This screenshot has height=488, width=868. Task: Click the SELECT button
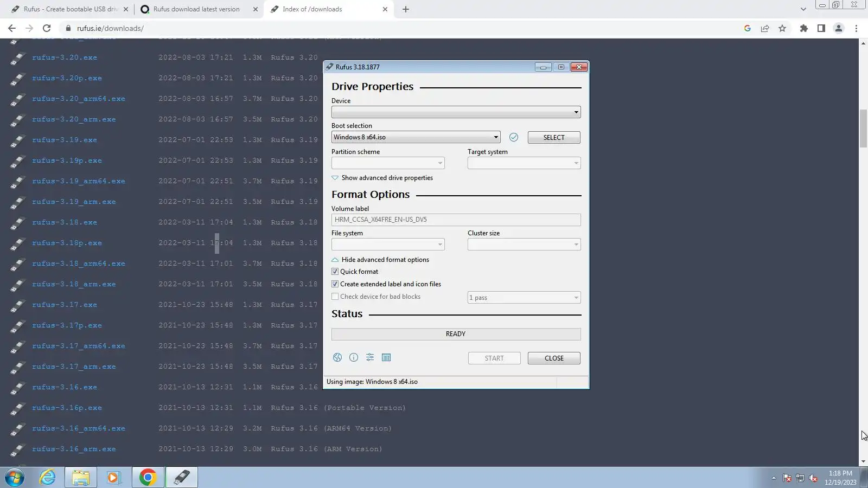pyautogui.click(x=554, y=138)
